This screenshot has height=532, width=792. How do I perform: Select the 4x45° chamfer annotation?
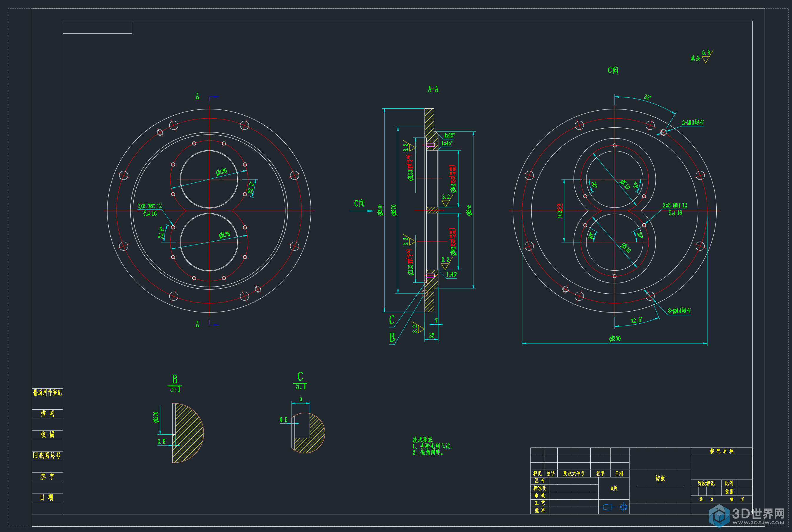pyautogui.click(x=449, y=135)
